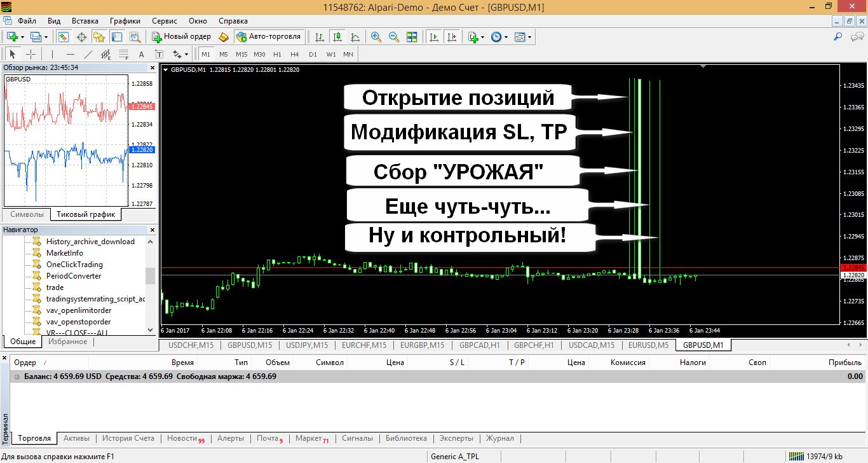The height and width of the screenshot is (463, 868).
Task: Select the trendline drawing tool
Action: tap(88, 54)
